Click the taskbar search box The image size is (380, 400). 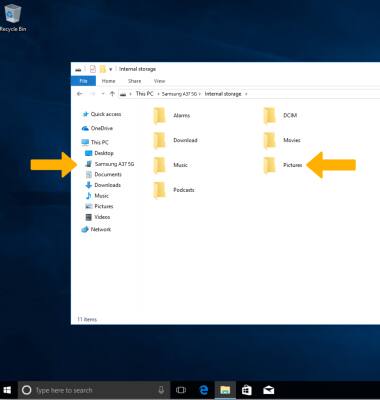coord(94,390)
